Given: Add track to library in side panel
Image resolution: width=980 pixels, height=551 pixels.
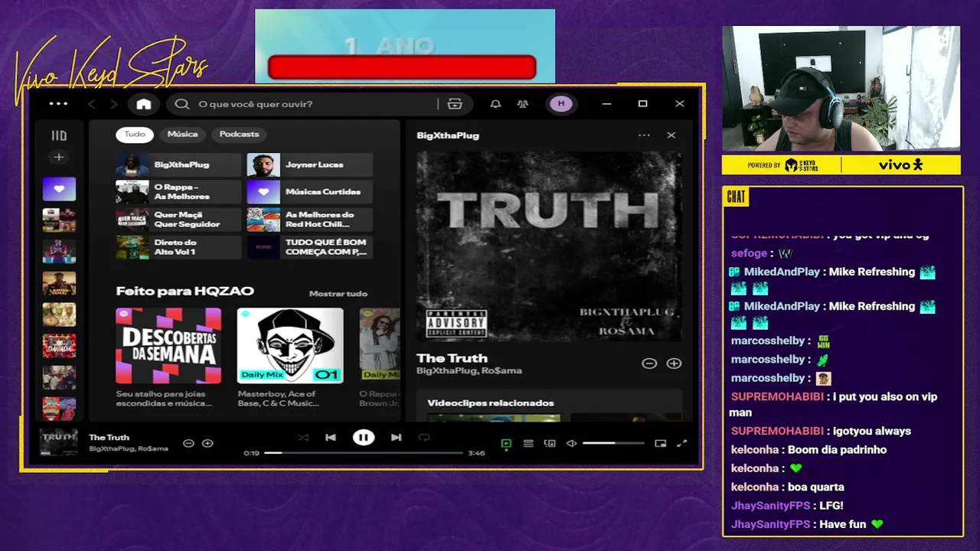Looking at the screenshot, I should tap(674, 364).
